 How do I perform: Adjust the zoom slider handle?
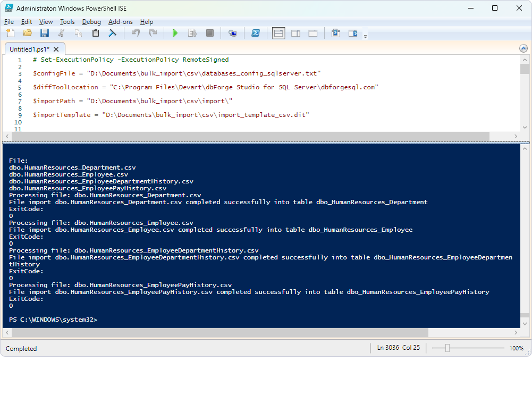(447, 348)
